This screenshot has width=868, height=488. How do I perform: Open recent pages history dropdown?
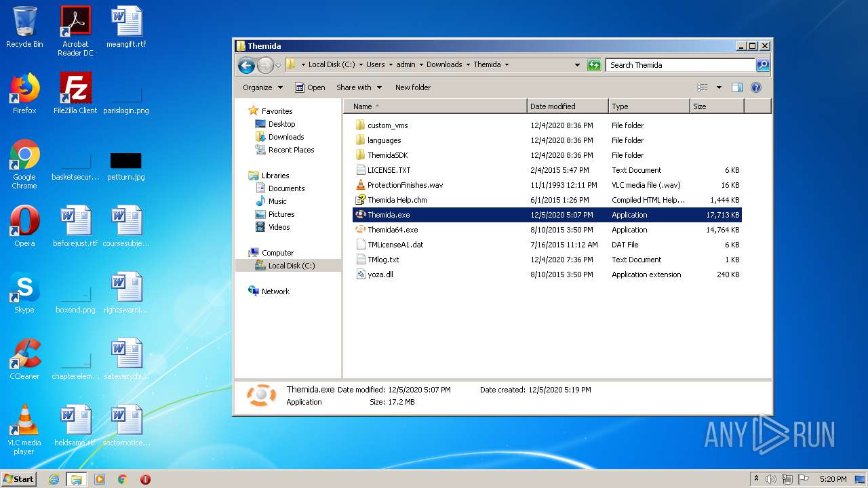click(278, 66)
